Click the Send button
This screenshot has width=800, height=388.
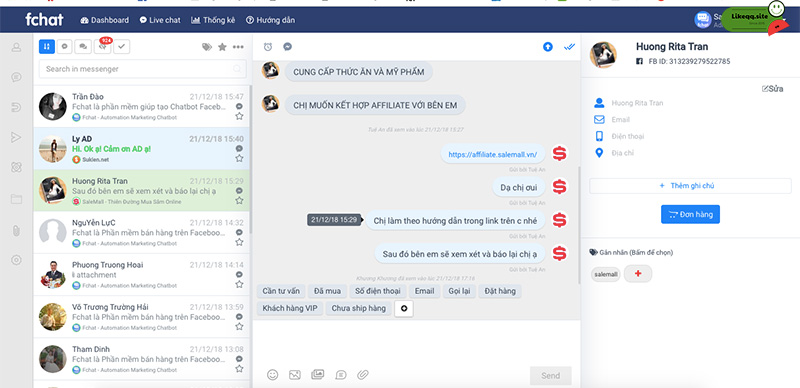pos(551,376)
